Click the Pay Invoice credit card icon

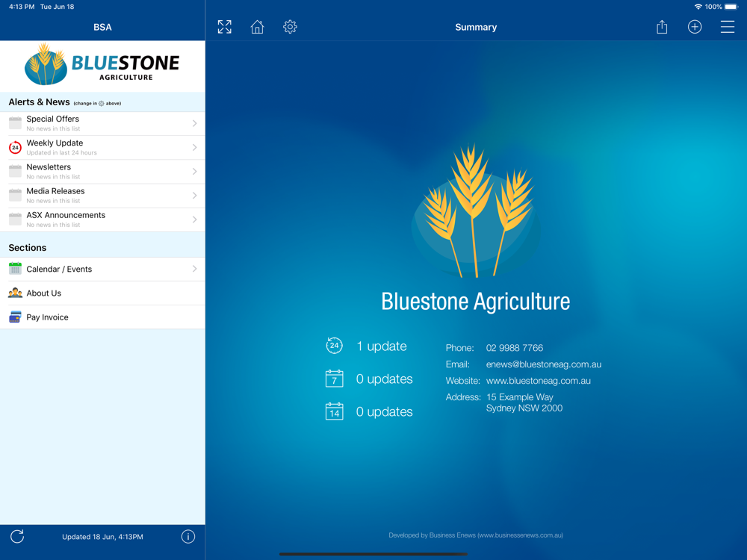[x=15, y=317]
